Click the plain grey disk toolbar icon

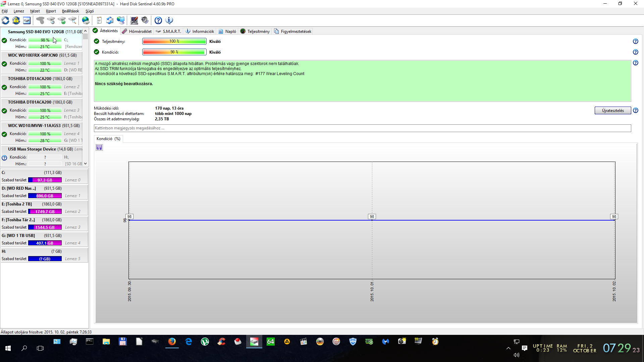40,20
